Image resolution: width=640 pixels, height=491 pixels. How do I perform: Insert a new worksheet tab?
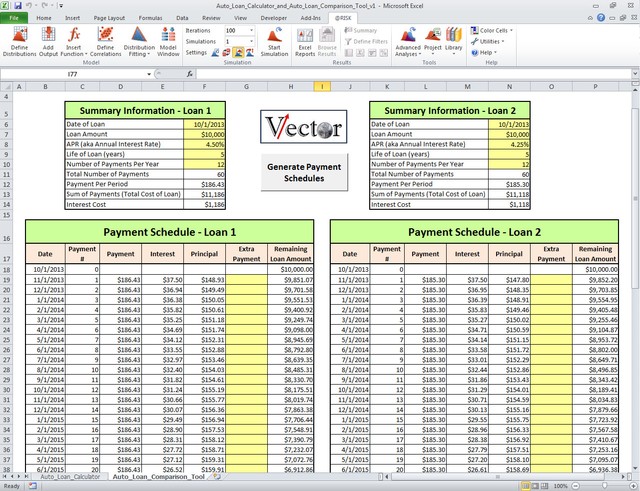click(216, 476)
